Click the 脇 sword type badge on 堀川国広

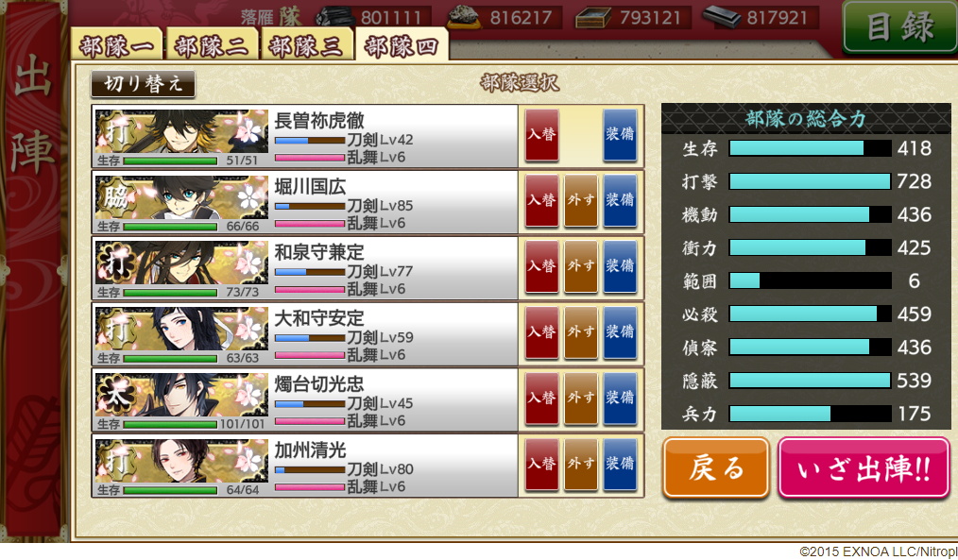115,195
